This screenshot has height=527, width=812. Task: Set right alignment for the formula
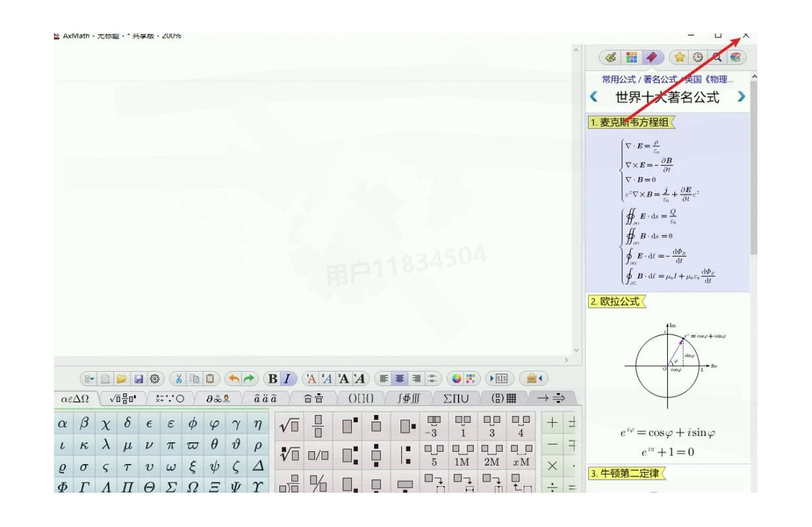pos(415,379)
